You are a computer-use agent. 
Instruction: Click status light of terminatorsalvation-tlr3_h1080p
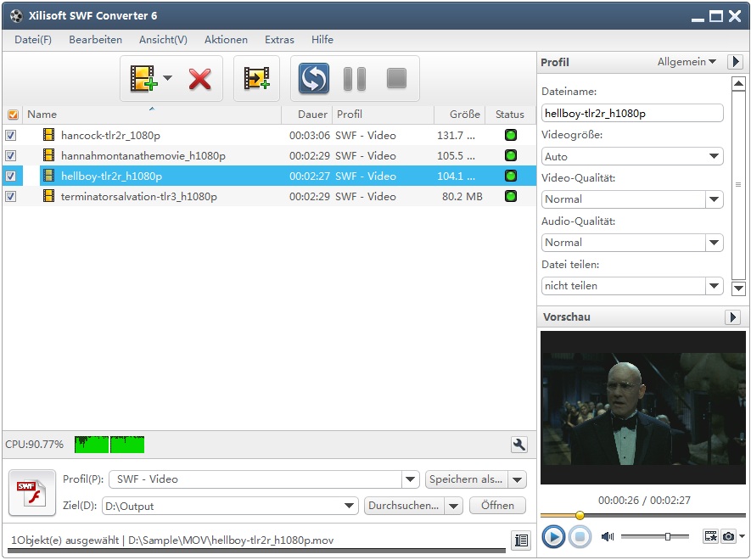511,196
